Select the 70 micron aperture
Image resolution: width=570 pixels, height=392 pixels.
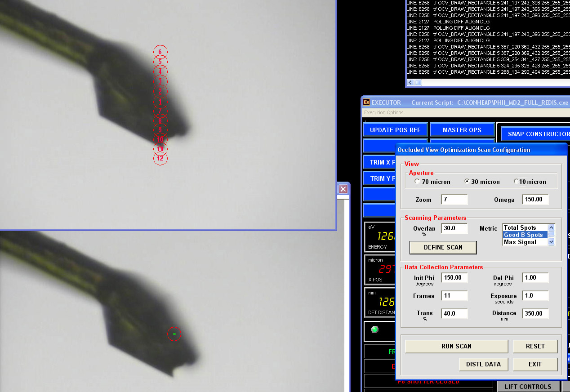click(x=418, y=182)
